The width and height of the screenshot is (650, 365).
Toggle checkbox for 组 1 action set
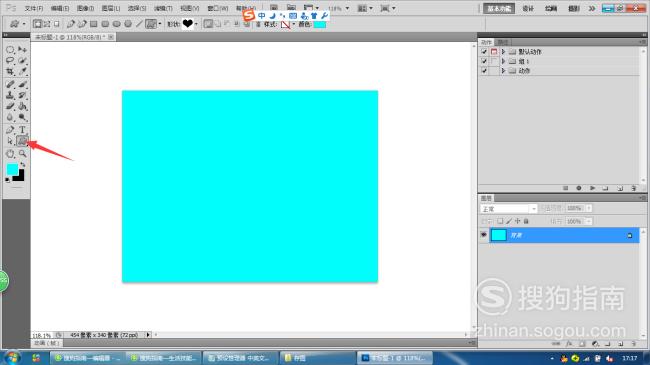click(484, 61)
